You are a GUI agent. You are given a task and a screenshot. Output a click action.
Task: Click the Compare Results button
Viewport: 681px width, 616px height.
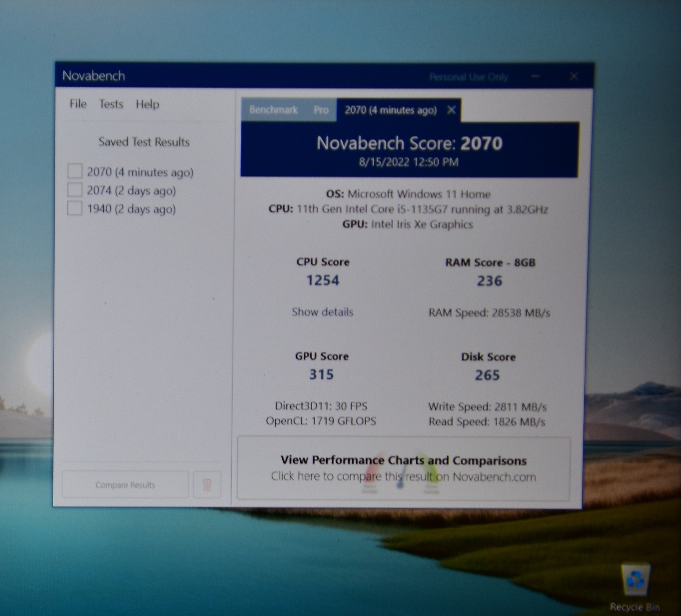click(125, 485)
